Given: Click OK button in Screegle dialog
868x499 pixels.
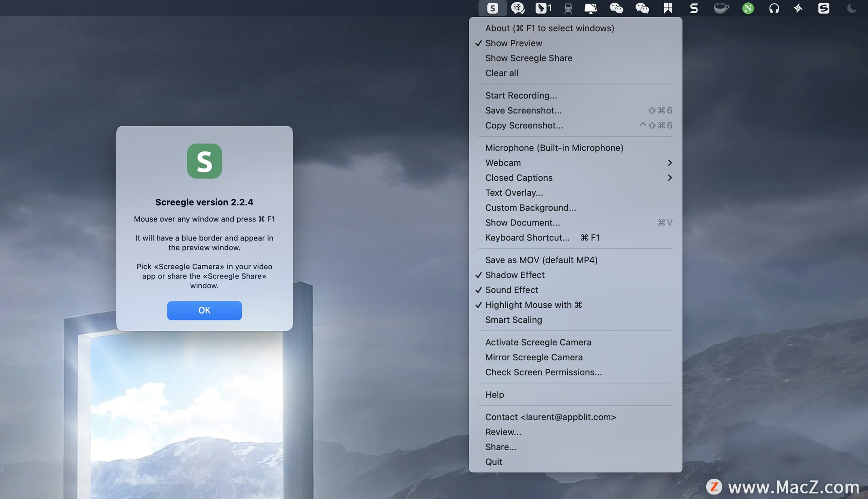Looking at the screenshot, I should (204, 311).
